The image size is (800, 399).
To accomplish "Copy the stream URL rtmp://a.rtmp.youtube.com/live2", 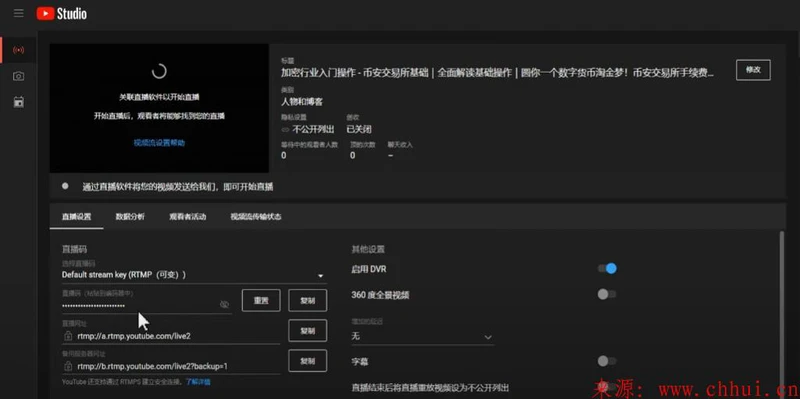I will 308,331.
